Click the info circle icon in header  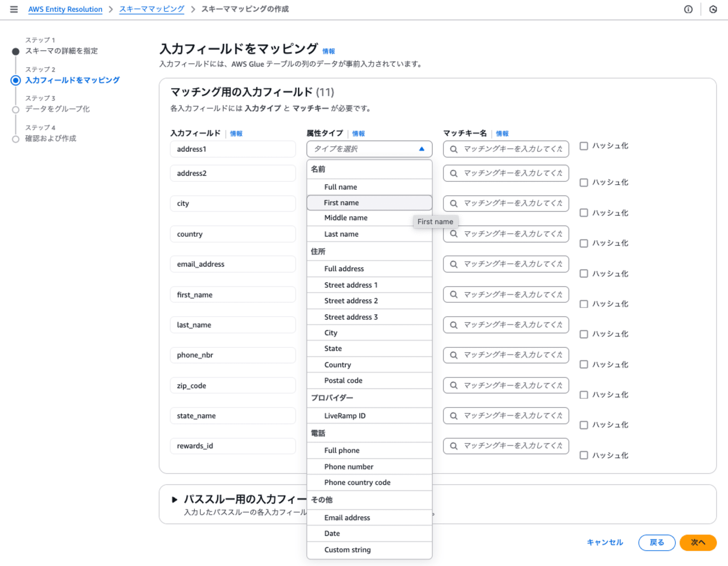pos(688,9)
